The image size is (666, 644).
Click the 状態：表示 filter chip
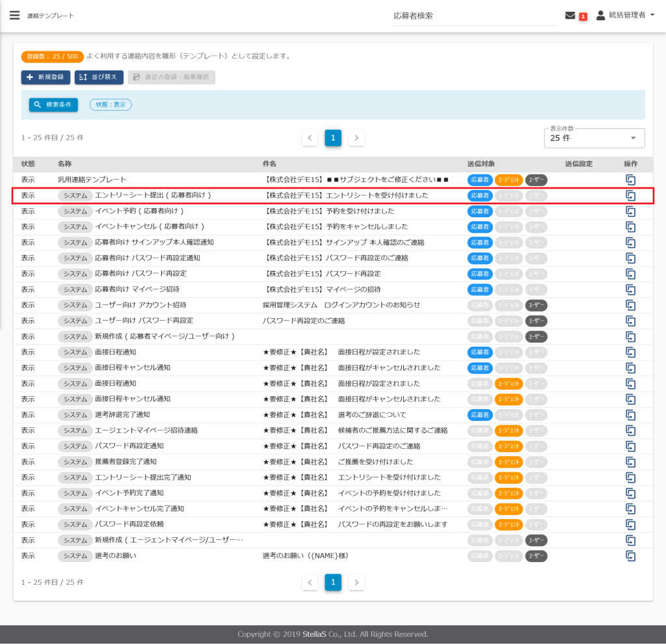(x=111, y=105)
